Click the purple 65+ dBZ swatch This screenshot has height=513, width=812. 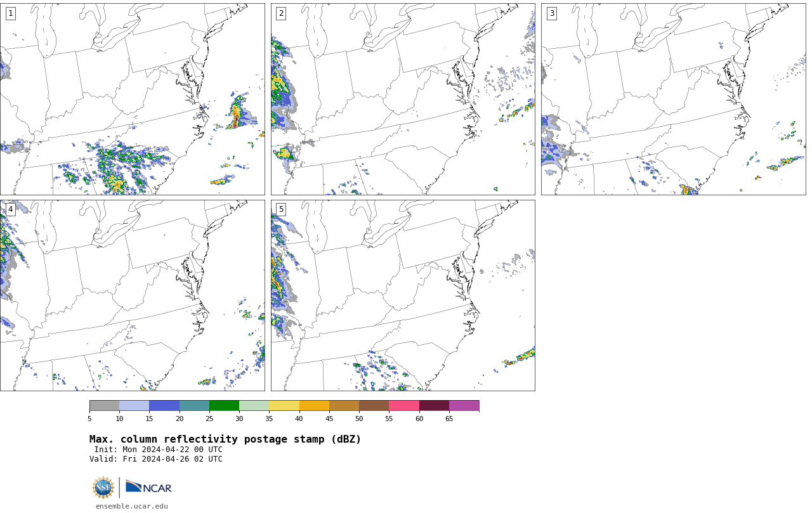464,406
